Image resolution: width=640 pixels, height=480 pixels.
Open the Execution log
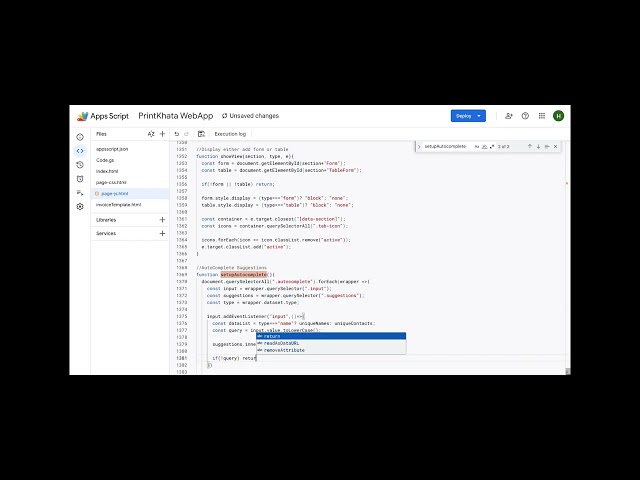230,134
